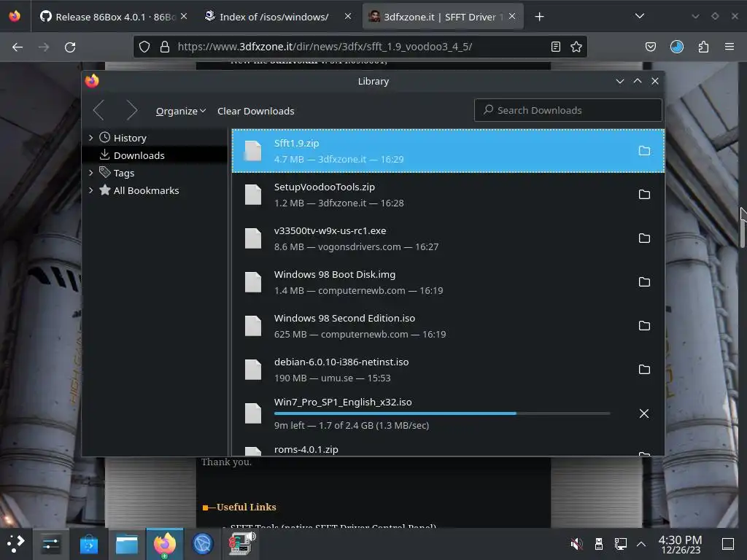Expand History tree item
The height and width of the screenshot is (560, 747).
click(x=91, y=138)
